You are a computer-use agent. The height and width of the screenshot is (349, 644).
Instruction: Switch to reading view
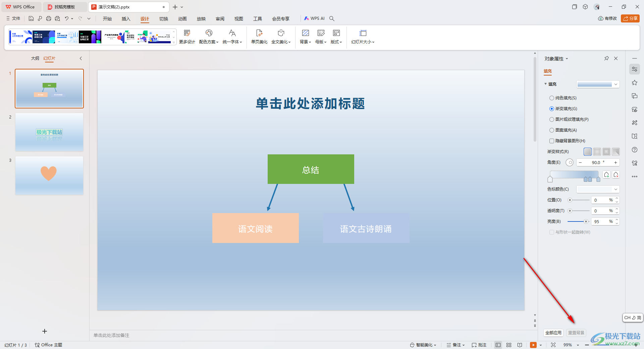(520, 345)
